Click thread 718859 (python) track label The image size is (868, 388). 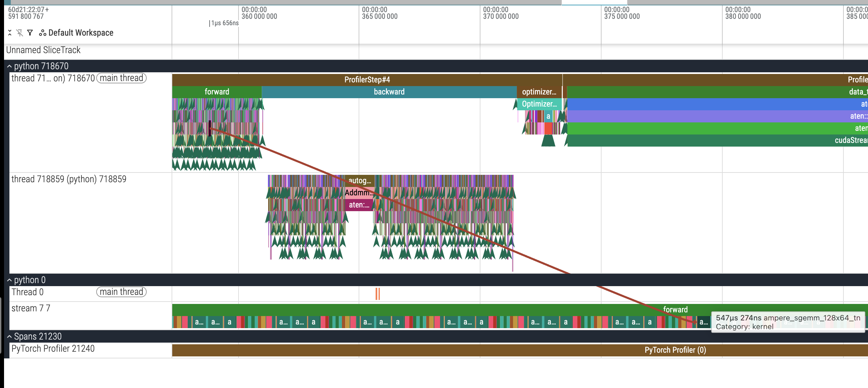(69, 179)
